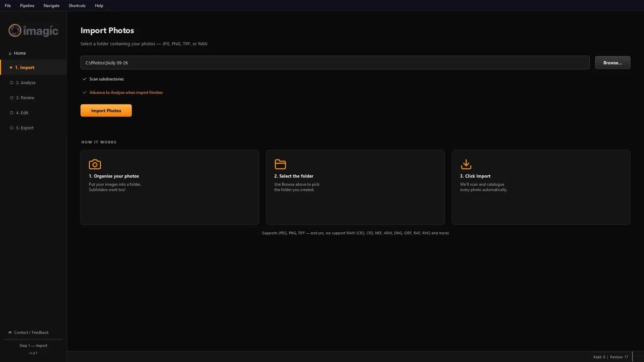Click the "We'll scan and catalogue" description
Screen dimensions: 644x362
click(482, 184)
